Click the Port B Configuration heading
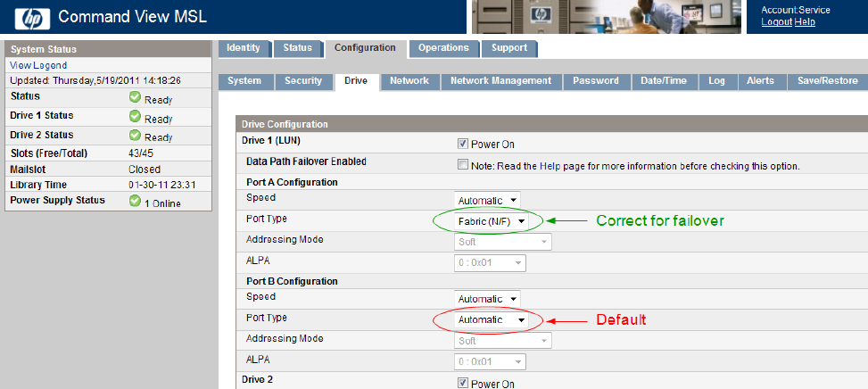The width and height of the screenshot is (868, 389). coord(292,281)
